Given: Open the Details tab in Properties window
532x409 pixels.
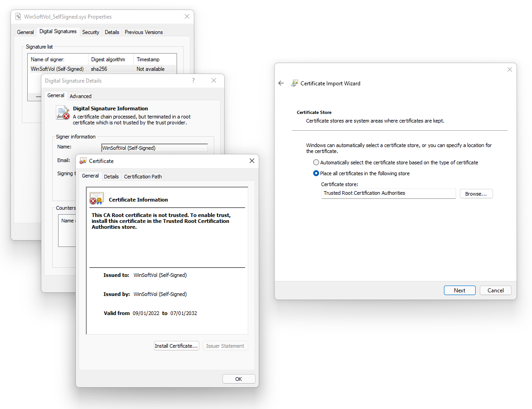Looking at the screenshot, I should [112, 32].
